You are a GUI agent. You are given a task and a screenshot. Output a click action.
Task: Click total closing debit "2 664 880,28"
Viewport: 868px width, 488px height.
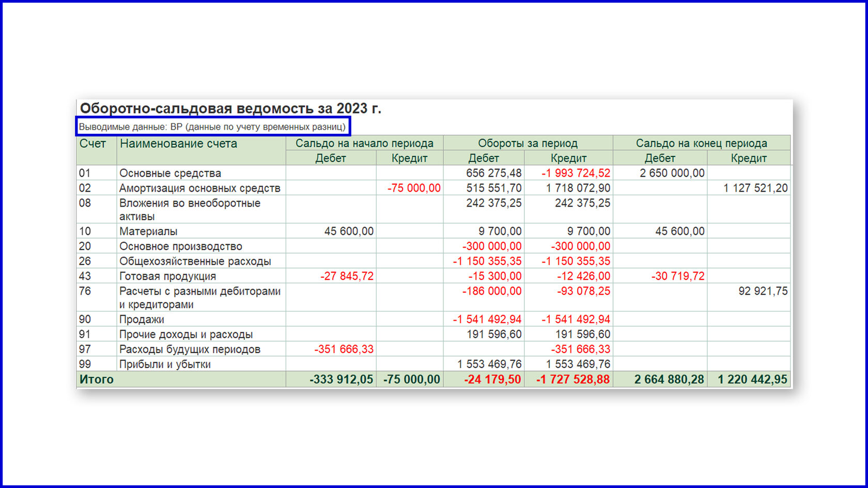click(x=669, y=380)
